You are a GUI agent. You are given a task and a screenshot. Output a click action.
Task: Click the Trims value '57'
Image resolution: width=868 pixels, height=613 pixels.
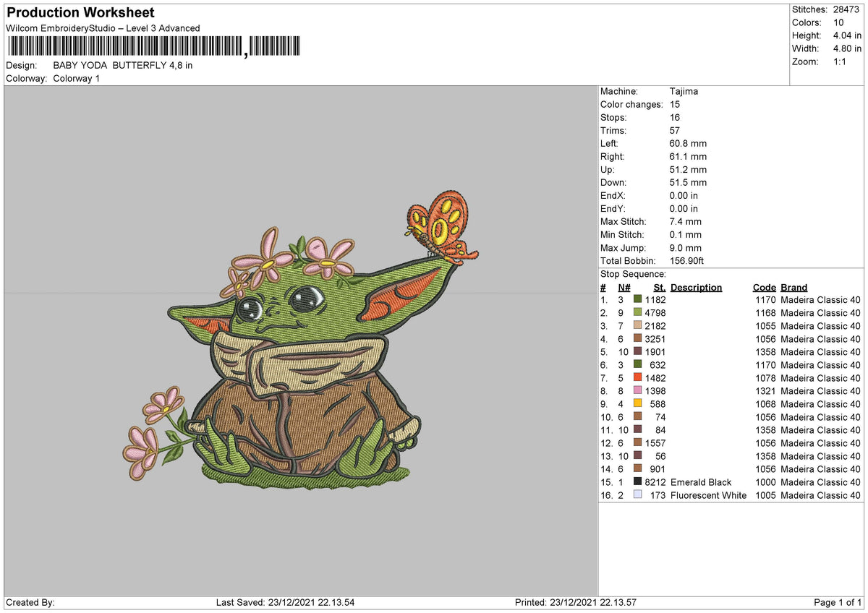(x=676, y=131)
